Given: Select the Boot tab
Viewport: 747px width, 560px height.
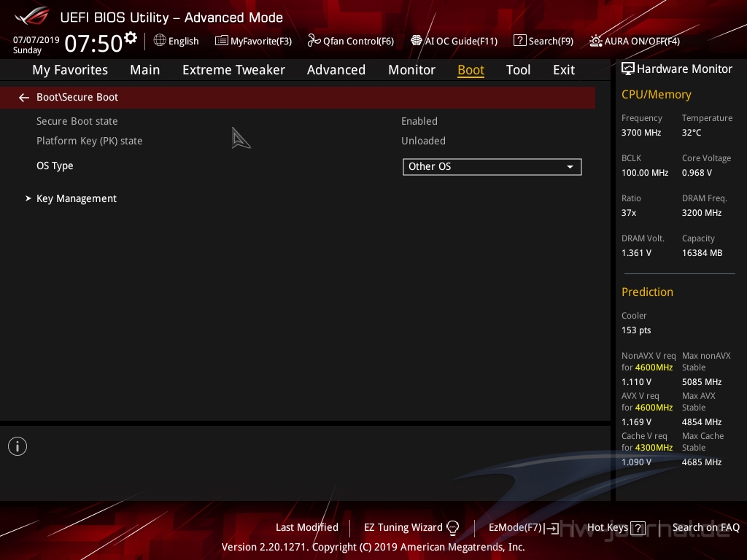Looking at the screenshot, I should tap(471, 70).
